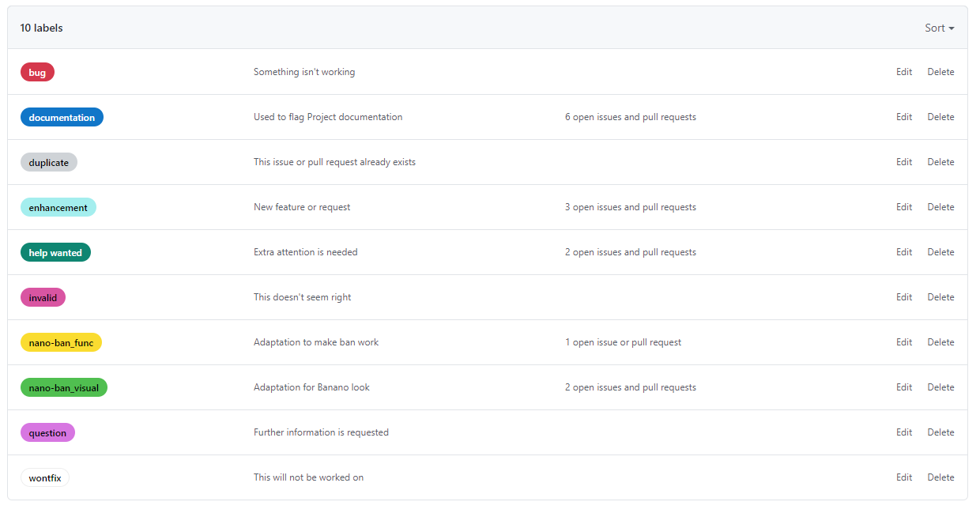The image size is (980, 513).
Task: Click the red bug label
Action: (x=37, y=73)
